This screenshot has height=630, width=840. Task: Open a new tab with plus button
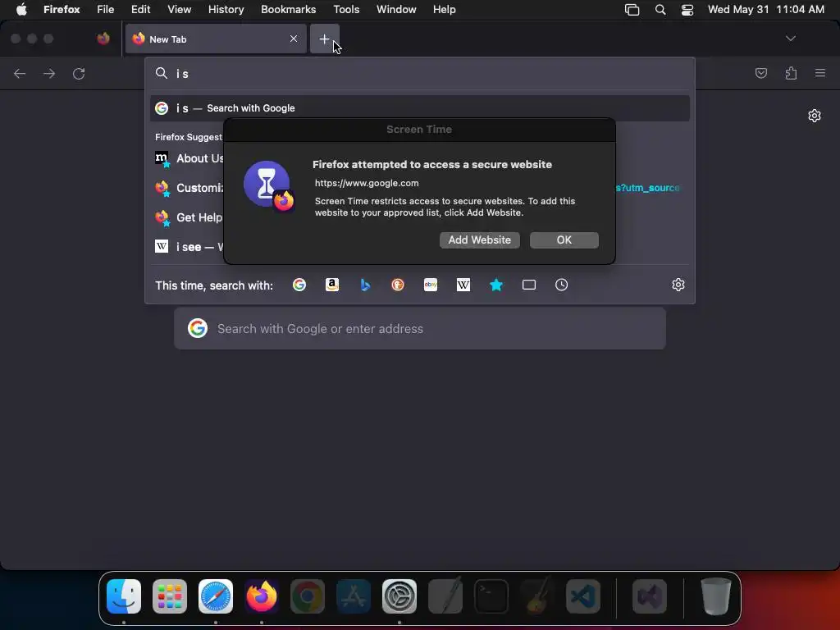point(324,39)
